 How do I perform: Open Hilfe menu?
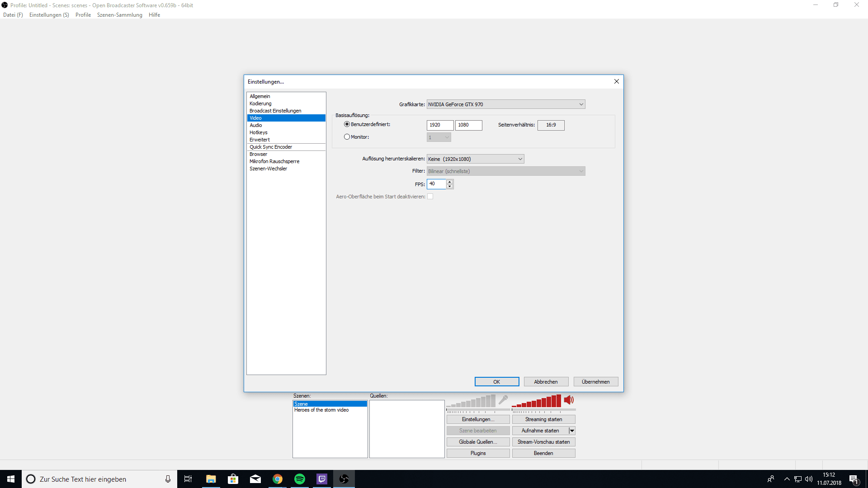click(155, 15)
